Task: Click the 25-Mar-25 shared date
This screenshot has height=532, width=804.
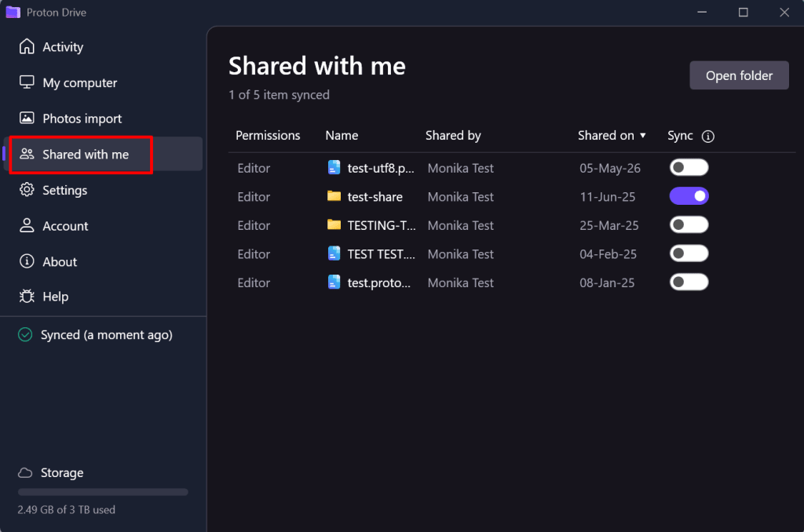Action: [609, 225]
